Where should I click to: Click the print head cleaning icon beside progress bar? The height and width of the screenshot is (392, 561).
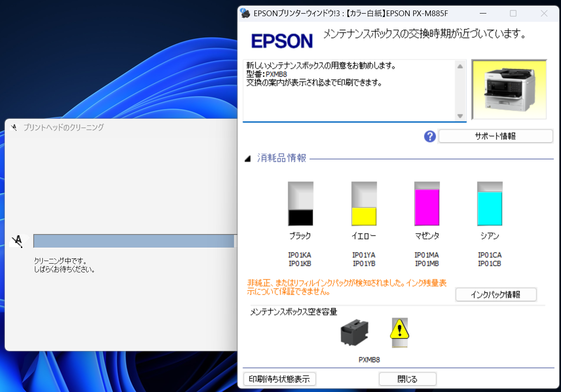pos(18,241)
